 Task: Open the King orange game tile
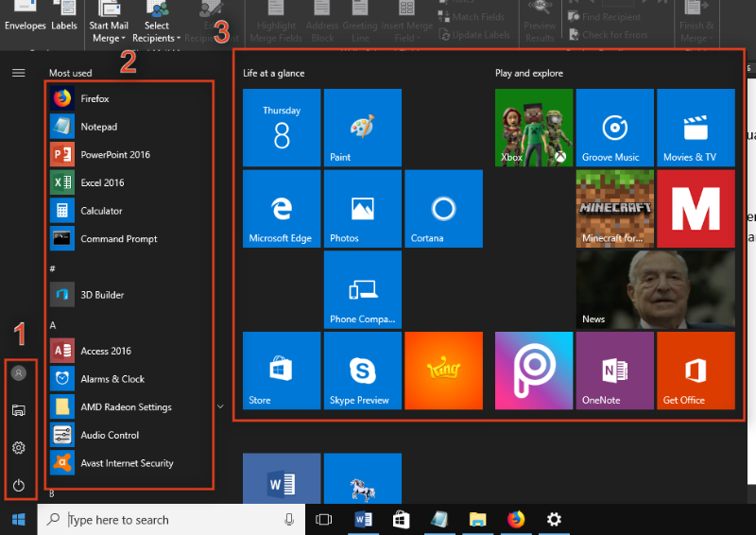443,371
